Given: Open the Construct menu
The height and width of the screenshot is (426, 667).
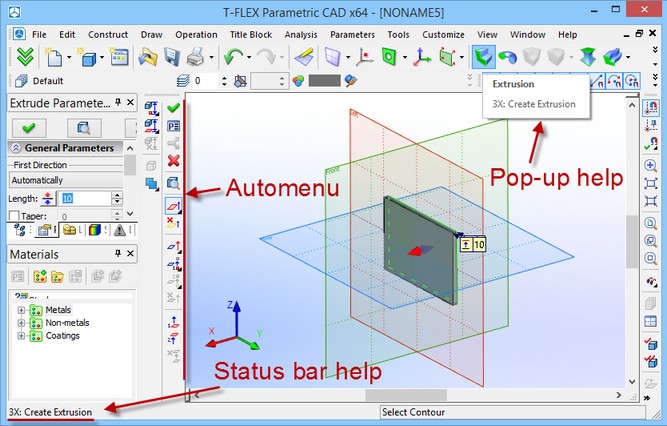Looking at the screenshot, I should point(108,35).
